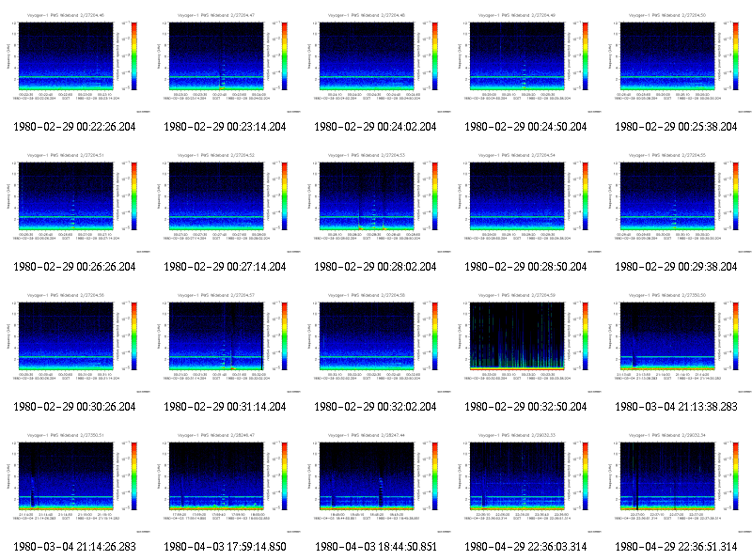The image size is (752, 560).
Task: Click caption text 1980-04-03 17:59:14.850
Action: click(x=225, y=547)
